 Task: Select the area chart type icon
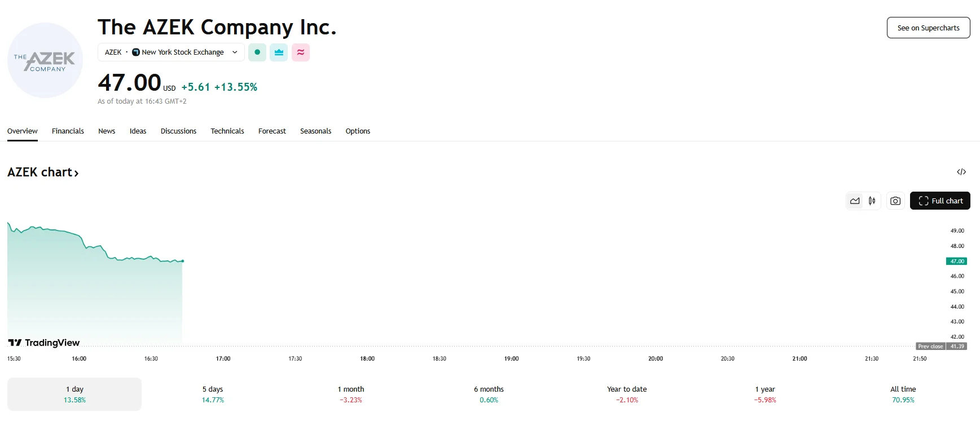(x=854, y=200)
